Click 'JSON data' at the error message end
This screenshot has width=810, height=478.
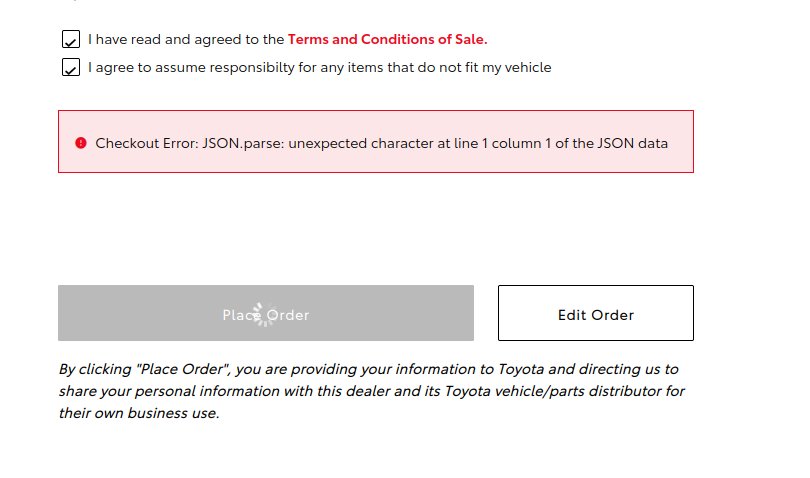pos(632,143)
